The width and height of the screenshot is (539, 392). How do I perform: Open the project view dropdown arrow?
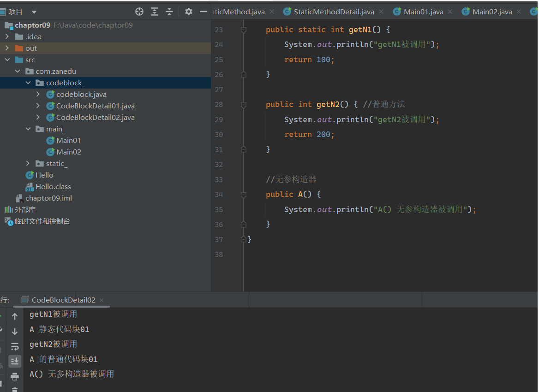pos(34,12)
